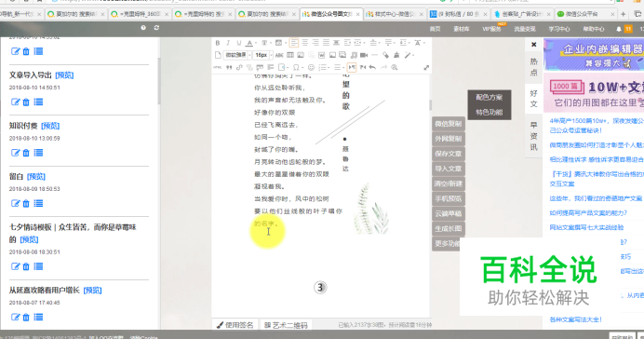Redo action arrow icon
The height and width of the screenshot is (339, 644).
384,67
